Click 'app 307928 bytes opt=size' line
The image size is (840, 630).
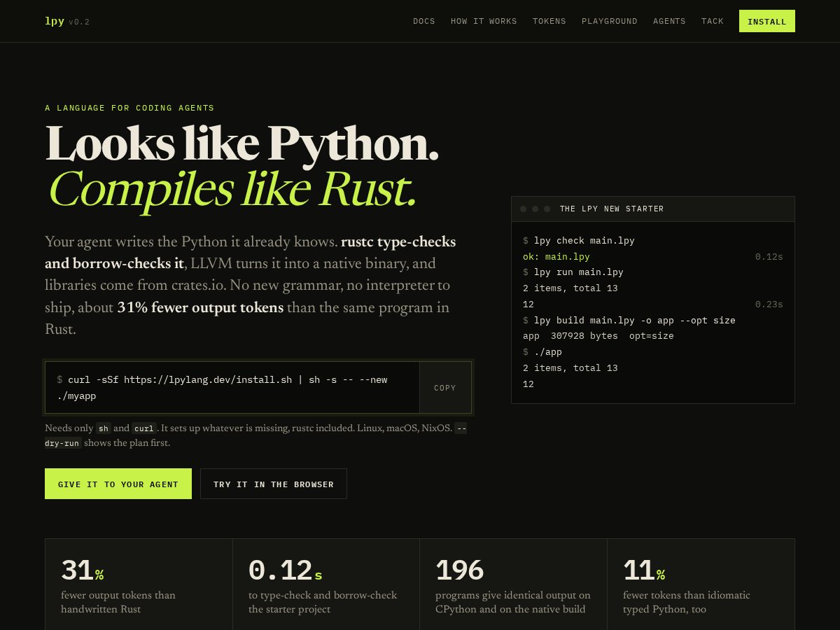(598, 335)
